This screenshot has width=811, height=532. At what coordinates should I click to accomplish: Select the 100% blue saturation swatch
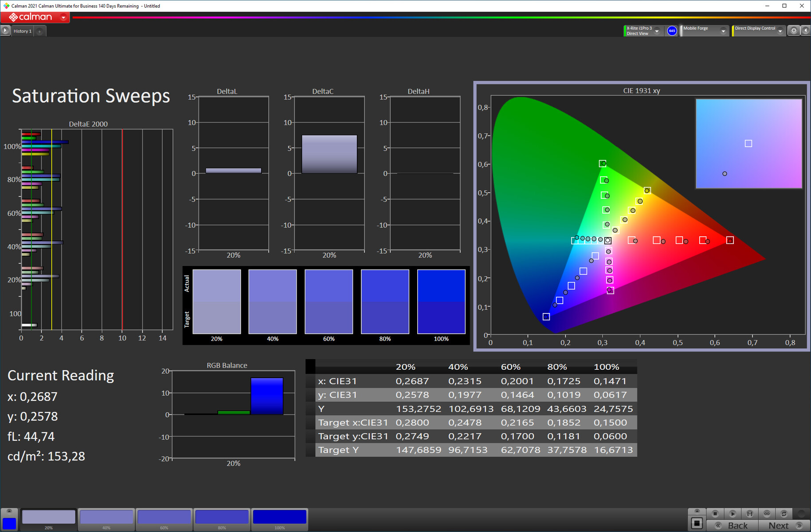(279, 517)
